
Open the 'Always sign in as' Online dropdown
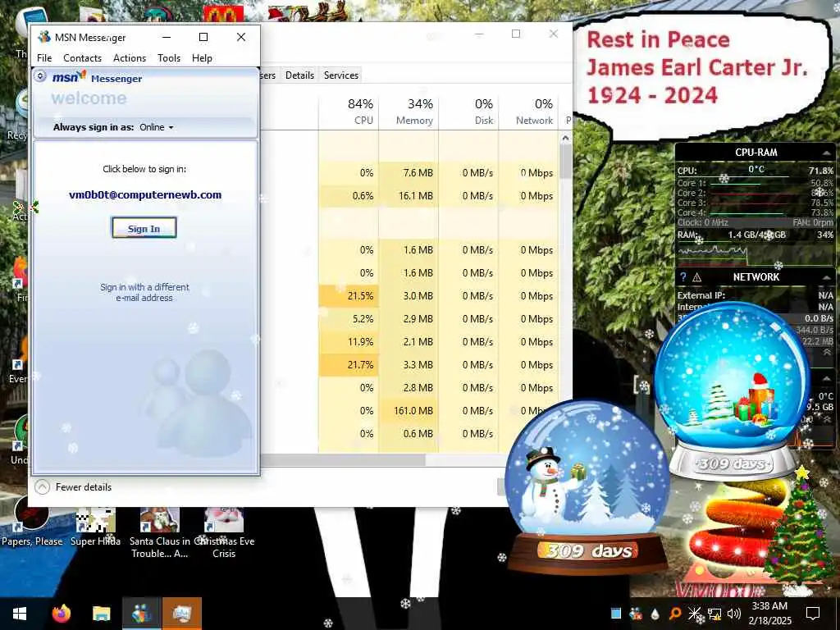pos(157,127)
